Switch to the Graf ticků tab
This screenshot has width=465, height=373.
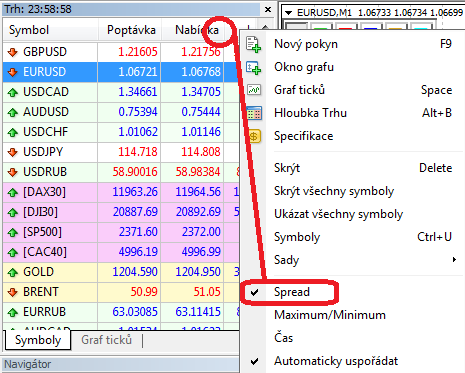coord(107,340)
